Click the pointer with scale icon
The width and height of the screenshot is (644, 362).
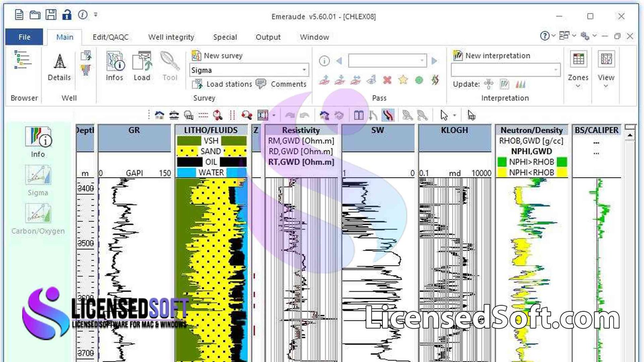coord(471,115)
